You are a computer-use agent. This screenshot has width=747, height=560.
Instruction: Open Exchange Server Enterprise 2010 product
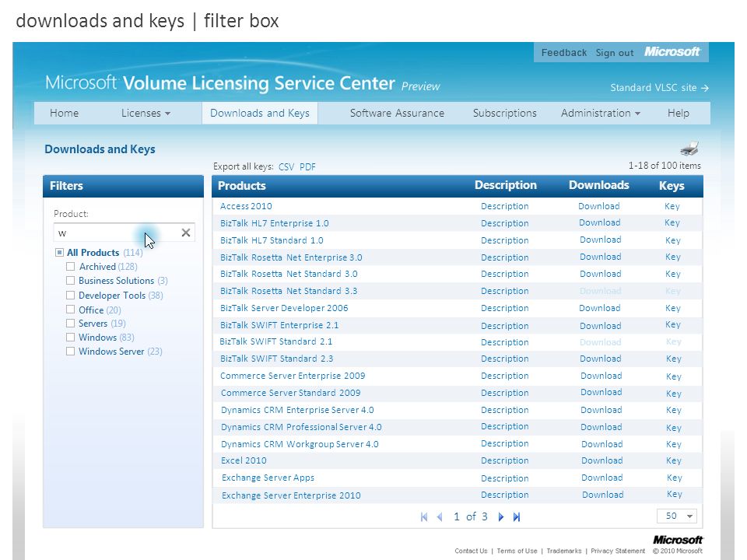[291, 495]
